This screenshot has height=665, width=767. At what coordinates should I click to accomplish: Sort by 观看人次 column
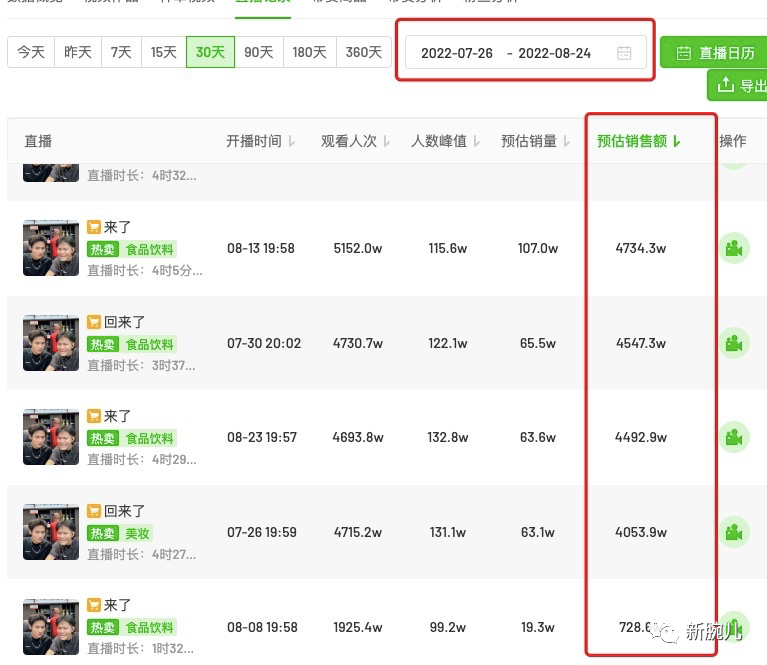(355, 141)
